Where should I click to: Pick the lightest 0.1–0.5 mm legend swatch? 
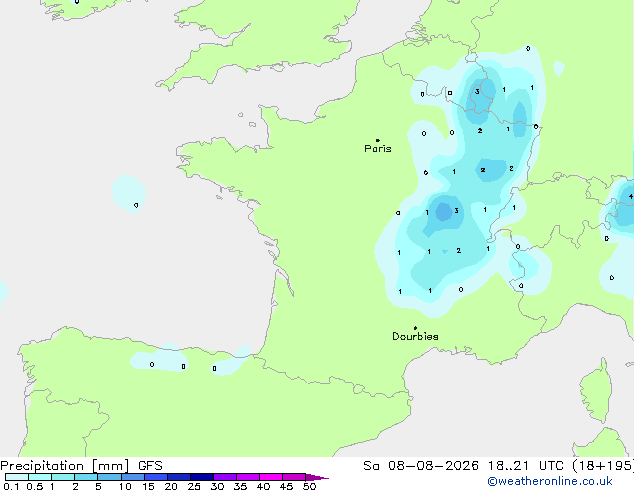[17, 477]
